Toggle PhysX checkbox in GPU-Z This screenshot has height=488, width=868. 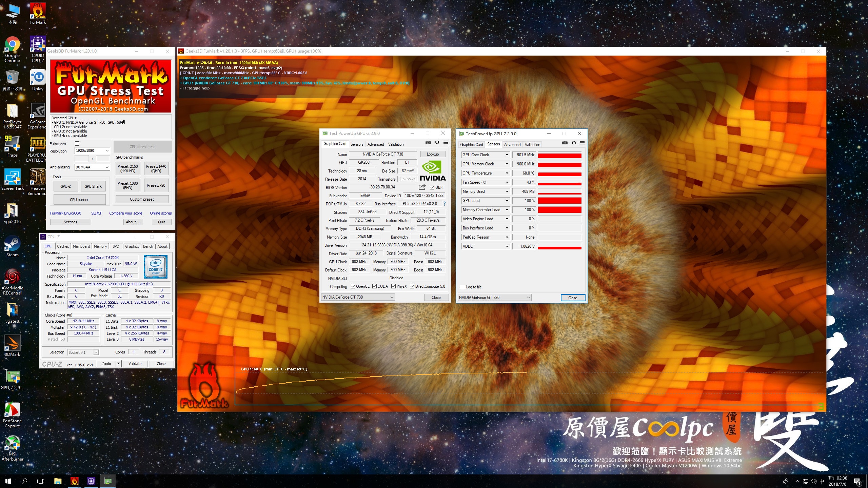tap(393, 286)
